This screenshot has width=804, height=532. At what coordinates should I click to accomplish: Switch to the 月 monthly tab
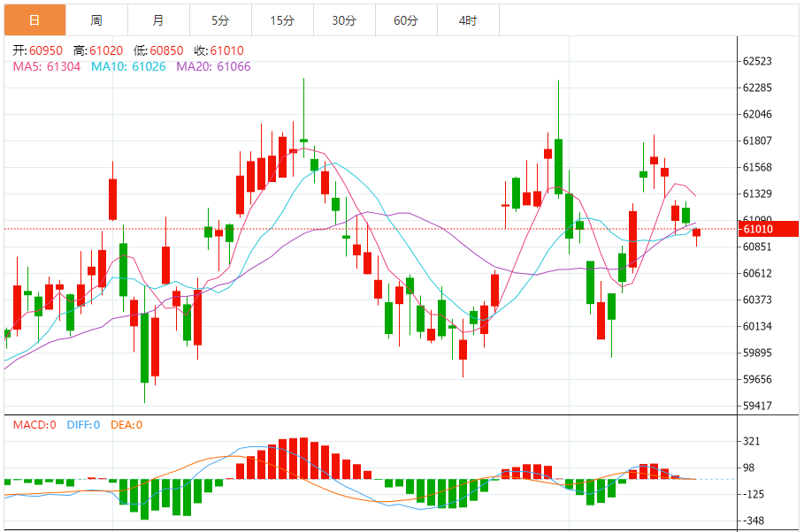tap(158, 20)
